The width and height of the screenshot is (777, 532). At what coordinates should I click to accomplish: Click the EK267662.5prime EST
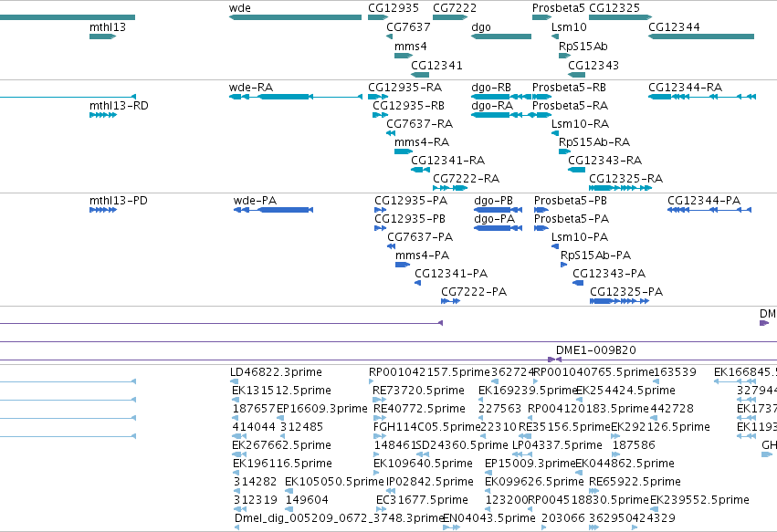239,454
